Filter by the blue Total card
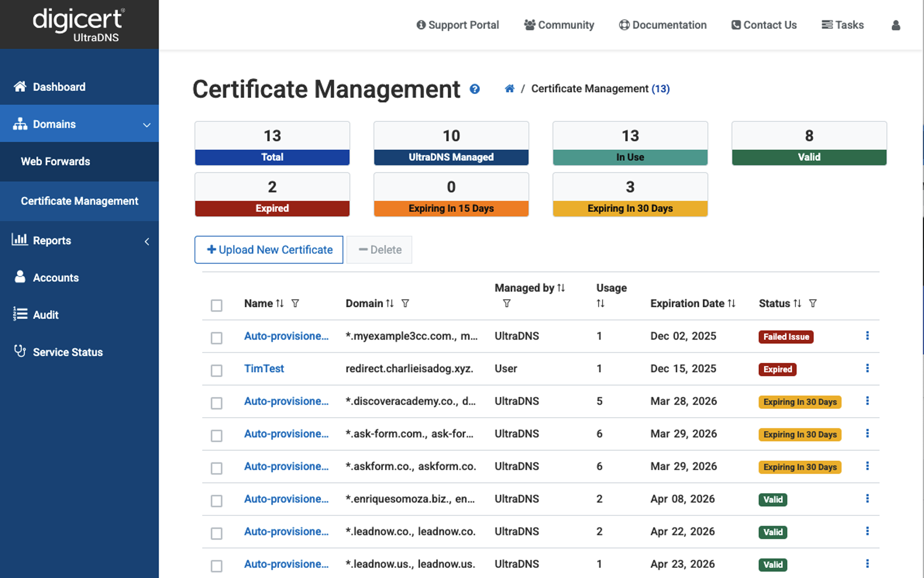The height and width of the screenshot is (578, 924). click(272, 144)
